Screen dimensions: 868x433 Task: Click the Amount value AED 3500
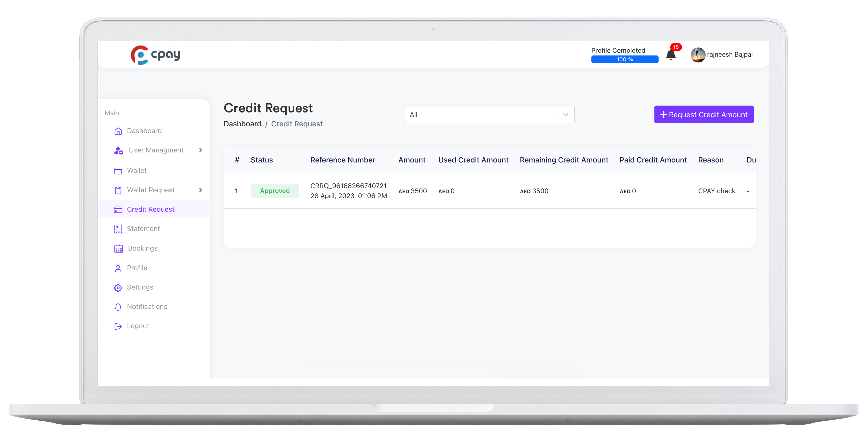412,191
